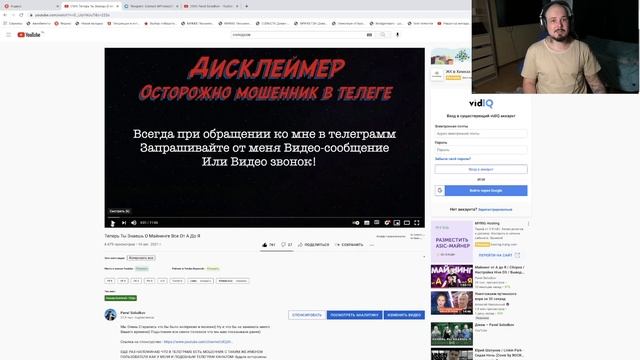
Task: Close the active YouTube tab
Action: (118, 6)
